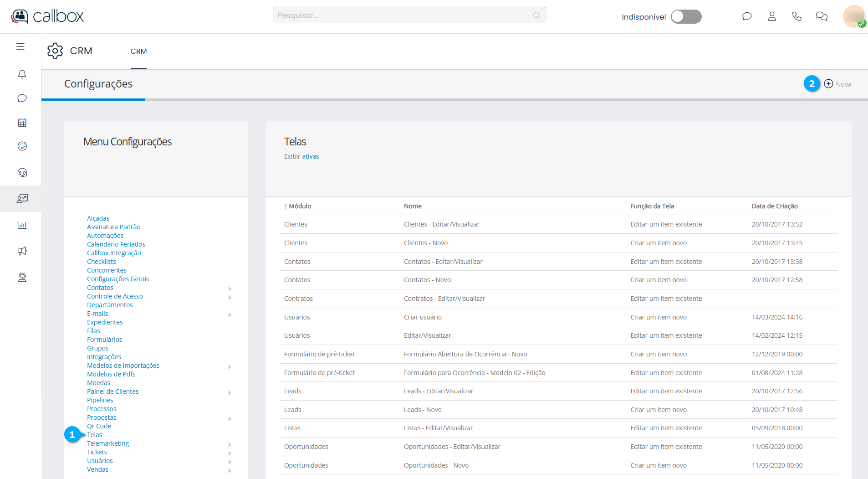The height and width of the screenshot is (479, 868).
Task: Select Telas in the configuration menu
Action: (x=95, y=435)
